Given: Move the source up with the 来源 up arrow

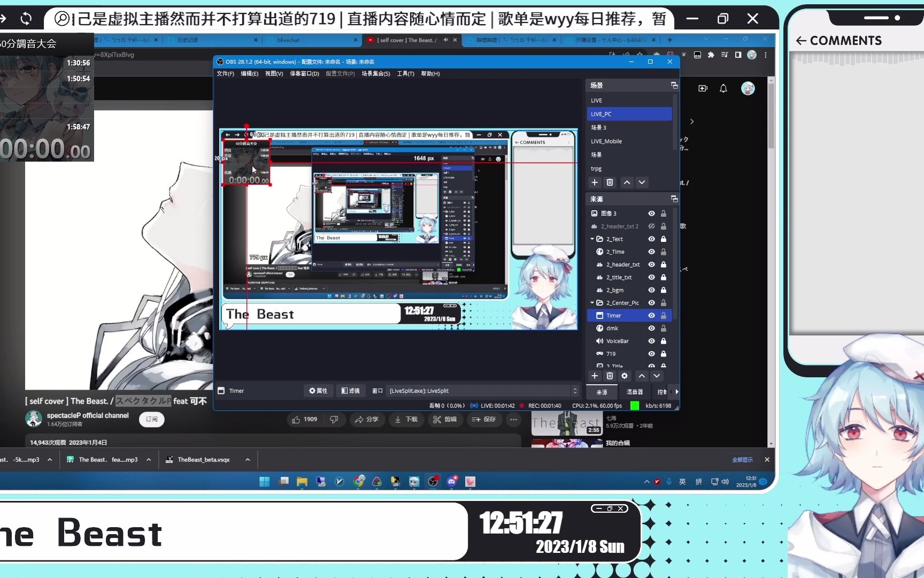Looking at the screenshot, I should [x=642, y=376].
